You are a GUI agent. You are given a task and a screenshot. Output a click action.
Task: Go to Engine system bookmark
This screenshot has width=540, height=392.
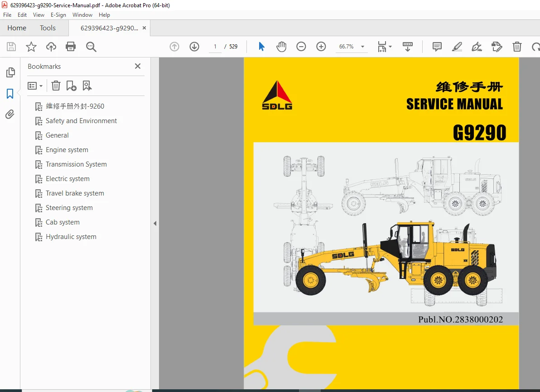coord(67,150)
